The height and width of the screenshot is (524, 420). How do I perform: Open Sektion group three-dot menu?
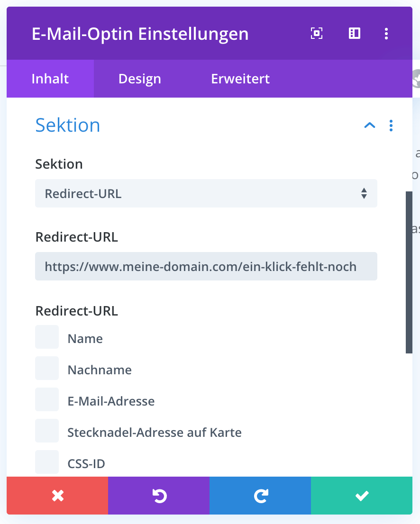click(391, 126)
